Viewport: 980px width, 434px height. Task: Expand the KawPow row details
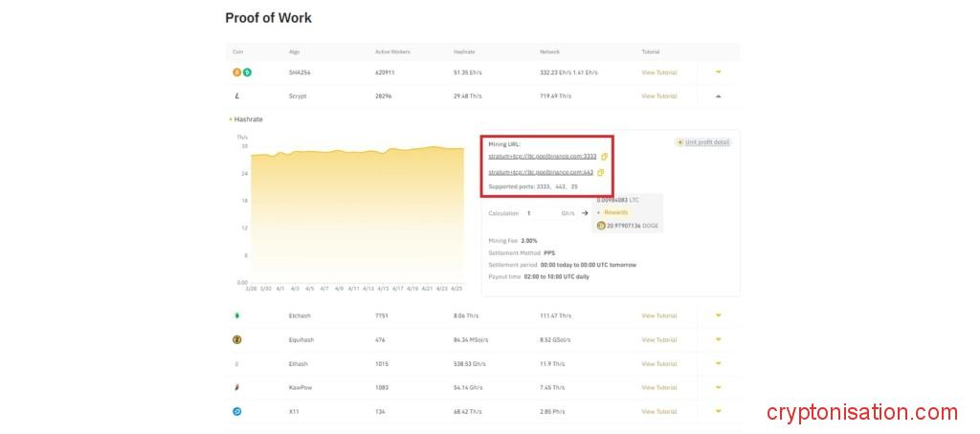pyautogui.click(x=719, y=387)
